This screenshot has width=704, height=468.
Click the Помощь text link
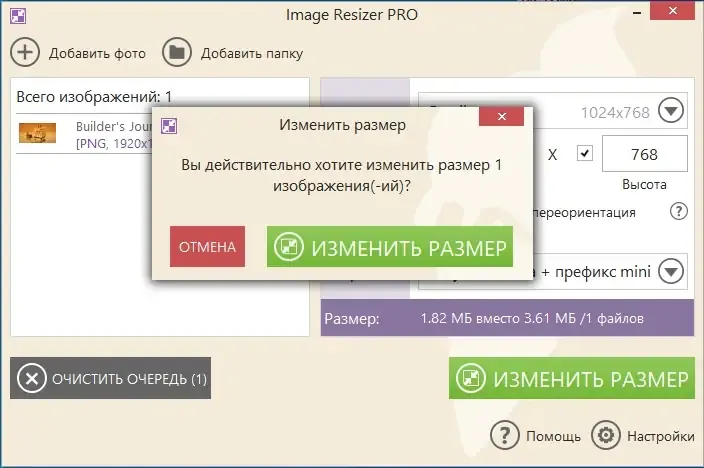[x=553, y=436]
